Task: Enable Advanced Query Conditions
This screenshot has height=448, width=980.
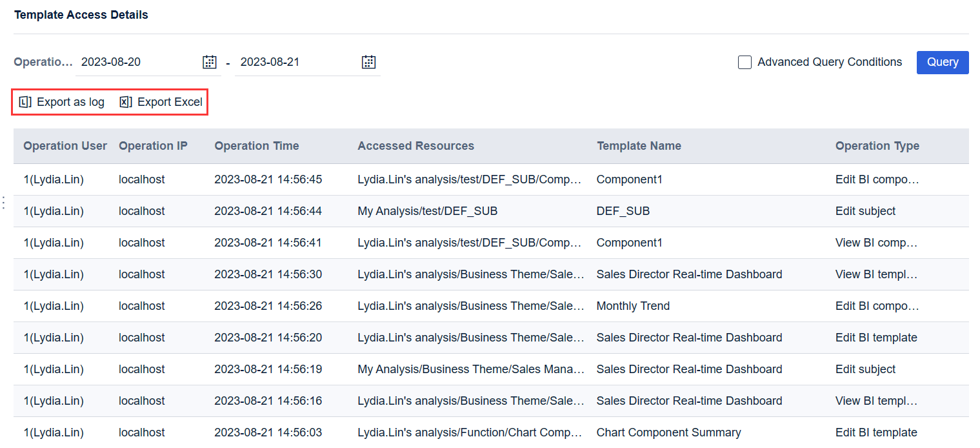Action: (745, 62)
